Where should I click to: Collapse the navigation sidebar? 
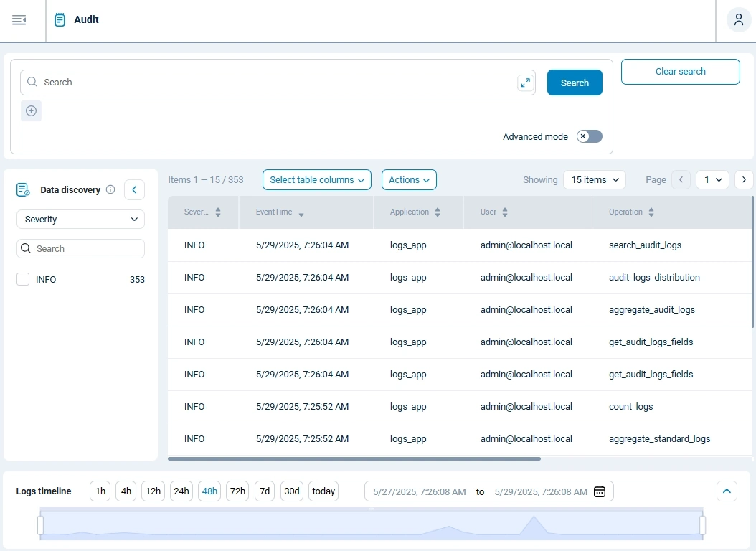pos(19,19)
